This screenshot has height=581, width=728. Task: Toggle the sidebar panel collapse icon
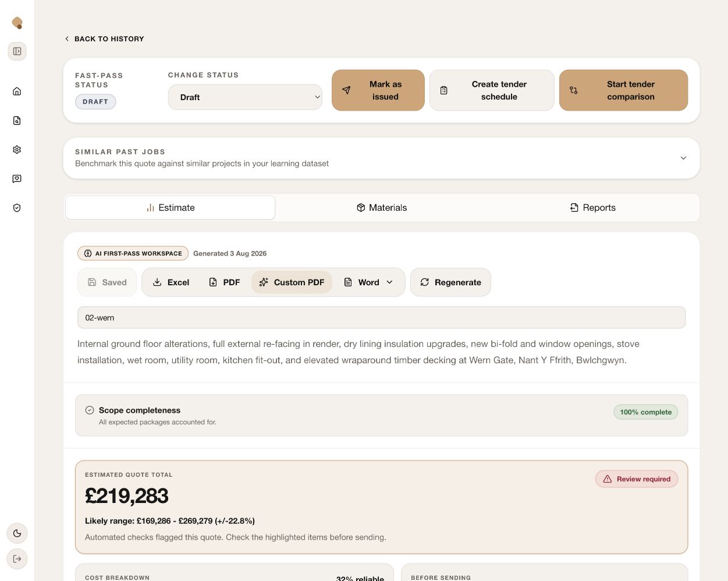[17, 51]
